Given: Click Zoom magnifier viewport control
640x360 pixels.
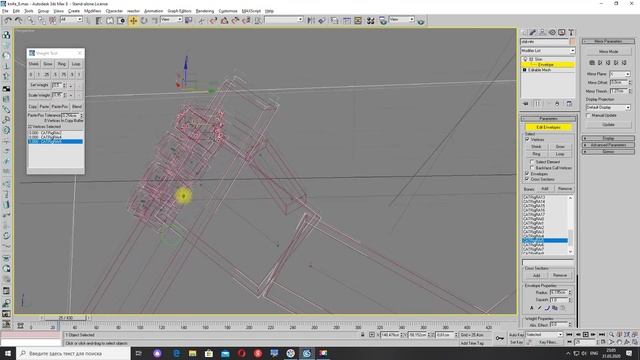Looking at the screenshot, I should point(611,335).
